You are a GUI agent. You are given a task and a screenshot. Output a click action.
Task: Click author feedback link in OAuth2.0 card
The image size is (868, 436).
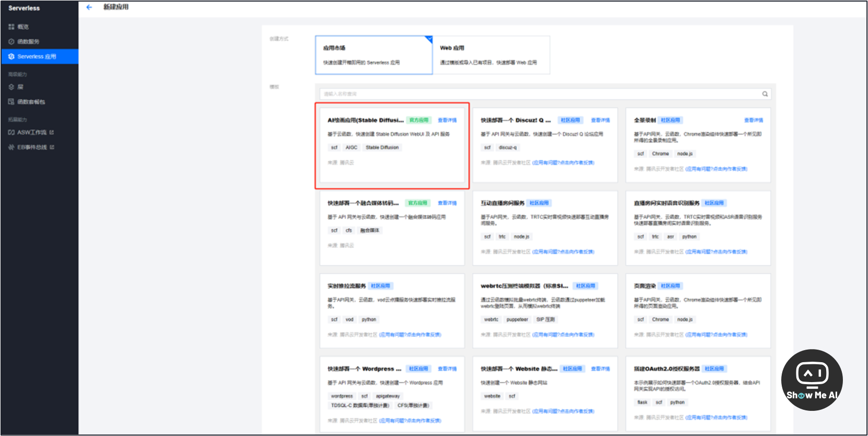(716, 418)
